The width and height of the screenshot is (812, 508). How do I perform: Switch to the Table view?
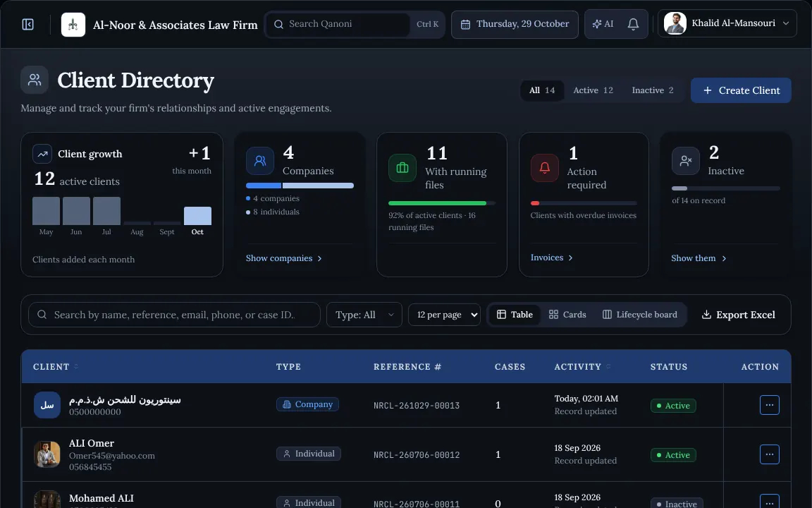515,315
